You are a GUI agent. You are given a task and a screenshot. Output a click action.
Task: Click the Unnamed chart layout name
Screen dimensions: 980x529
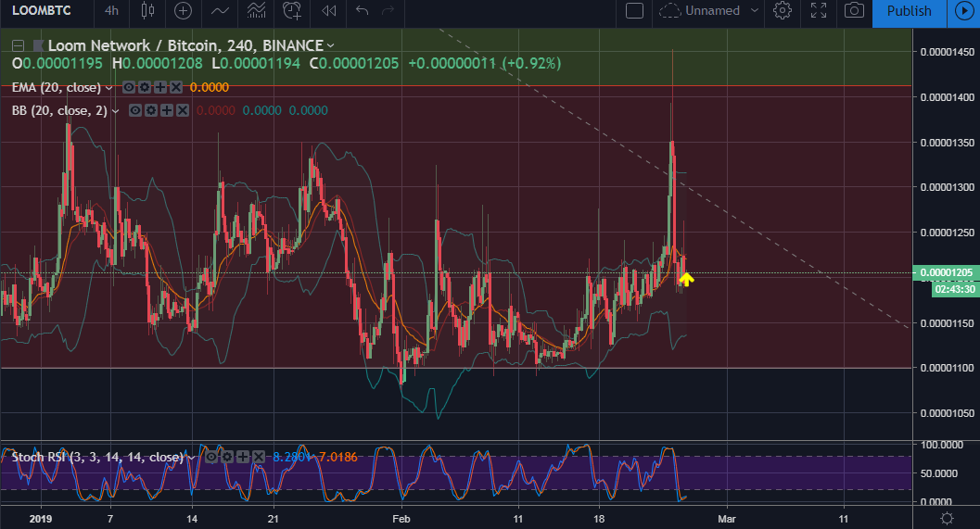click(712, 10)
